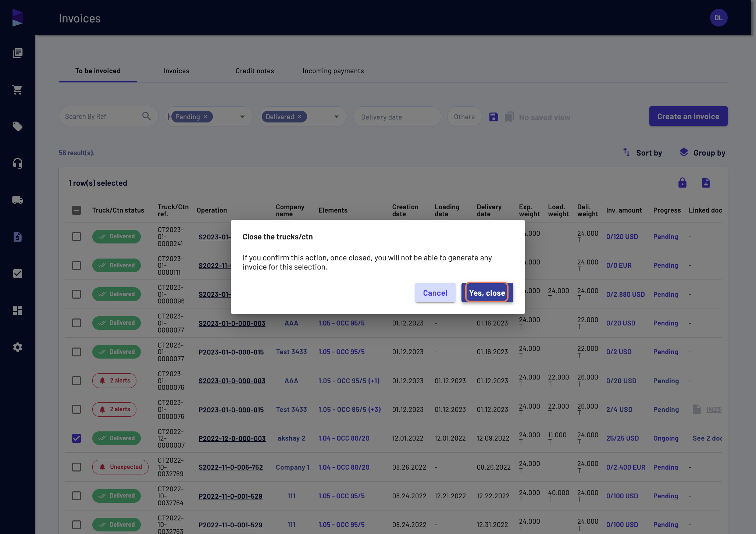The image size is (756, 534).
Task: Open the dashboard sidebar icon
Action: tap(18, 310)
